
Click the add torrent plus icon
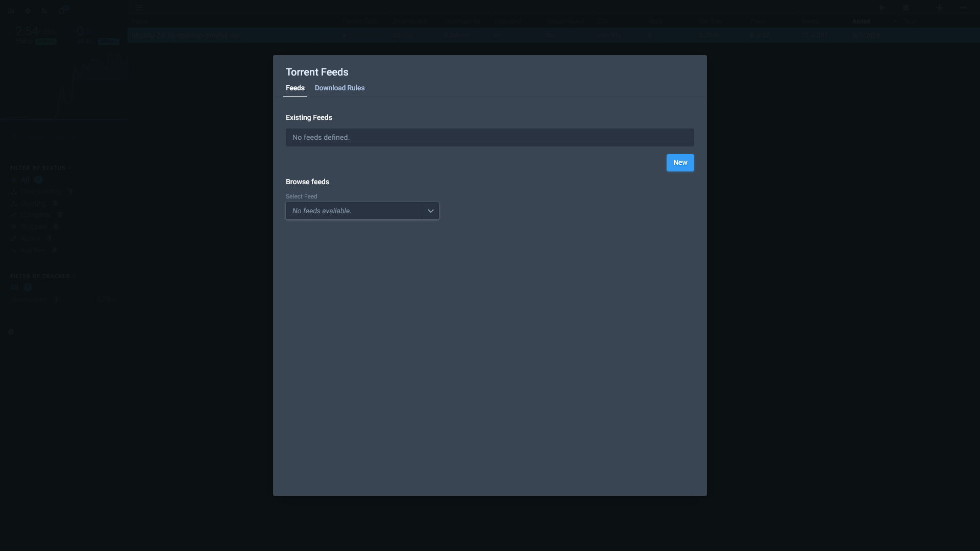pos(940,8)
